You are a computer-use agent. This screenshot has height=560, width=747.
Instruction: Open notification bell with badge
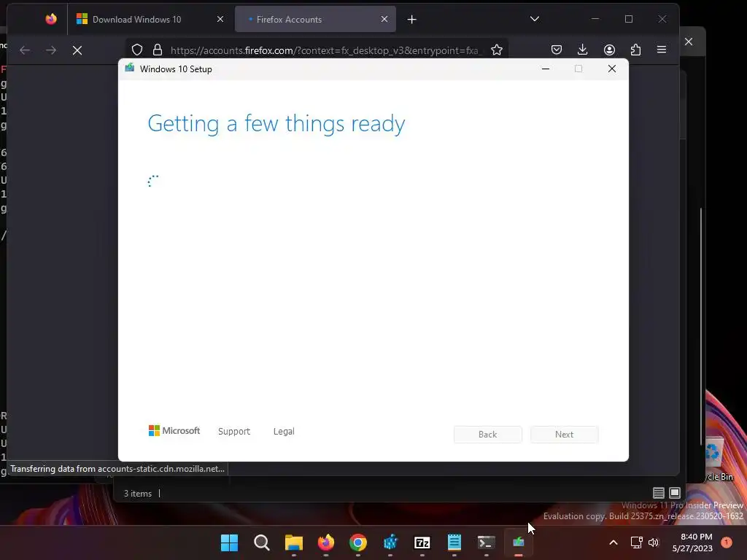727,542
